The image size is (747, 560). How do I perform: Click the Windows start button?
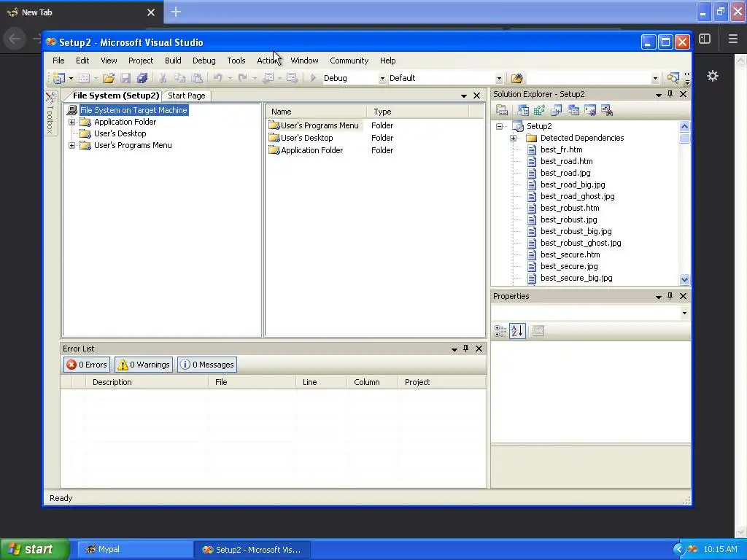pyautogui.click(x=35, y=549)
